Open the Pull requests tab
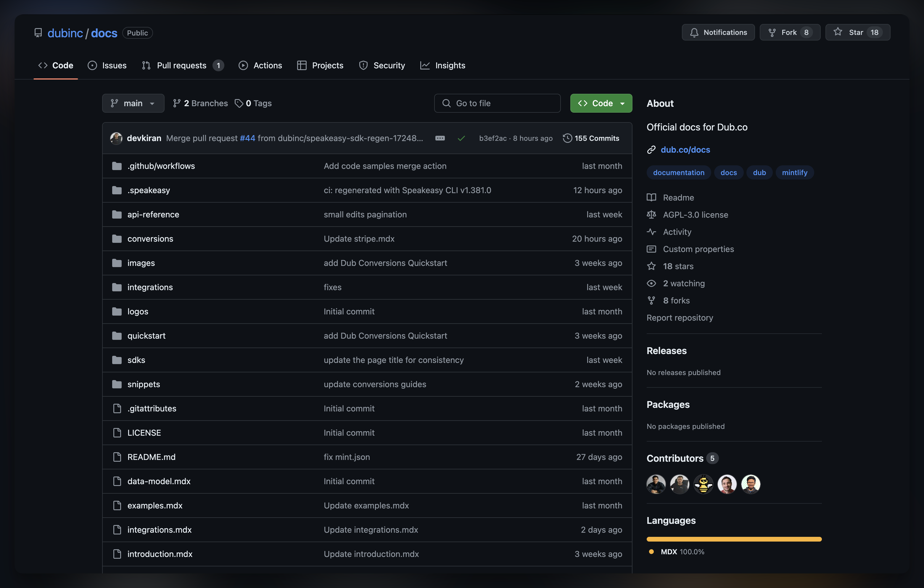924x588 pixels. coord(183,66)
